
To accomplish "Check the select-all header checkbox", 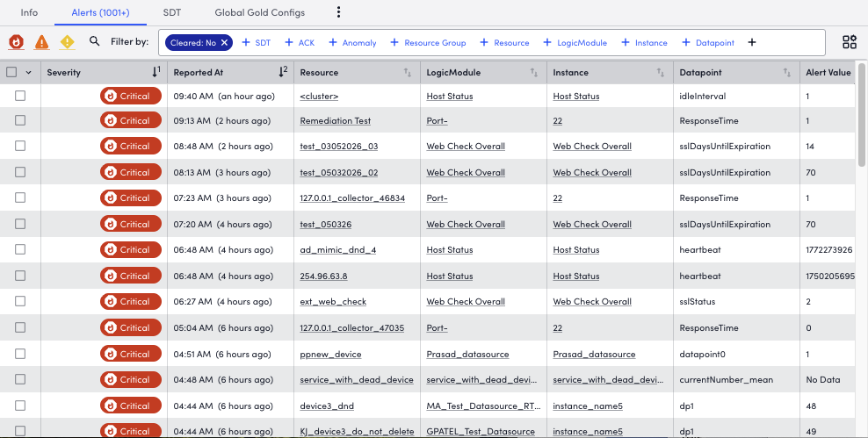I will (12, 72).
